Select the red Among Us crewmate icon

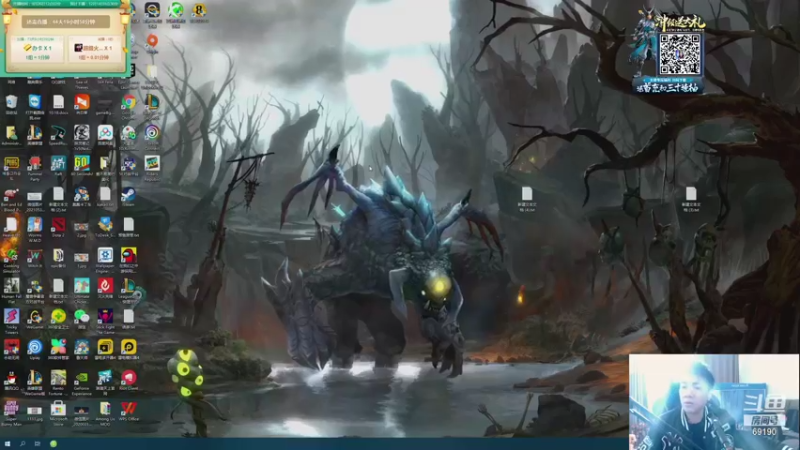(128, 255)
